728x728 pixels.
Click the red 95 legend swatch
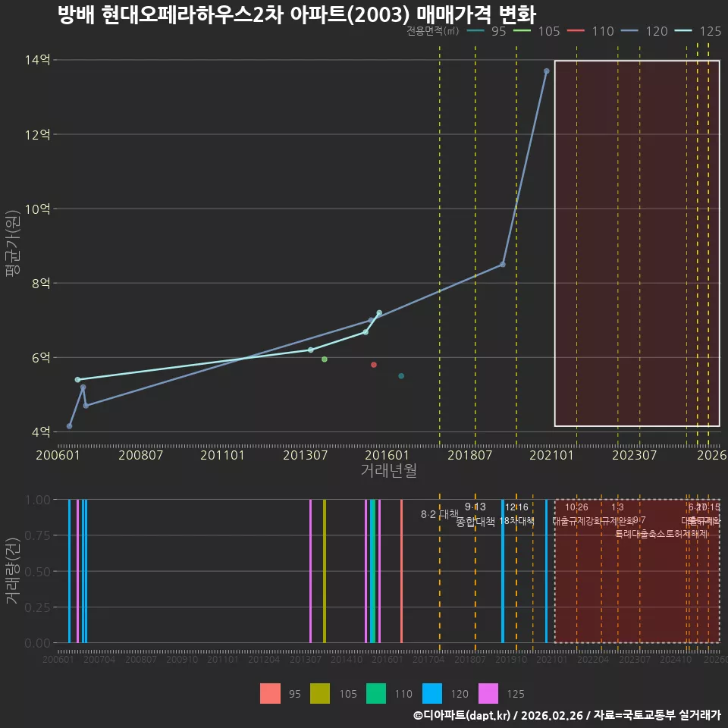(x=270, y=694)
